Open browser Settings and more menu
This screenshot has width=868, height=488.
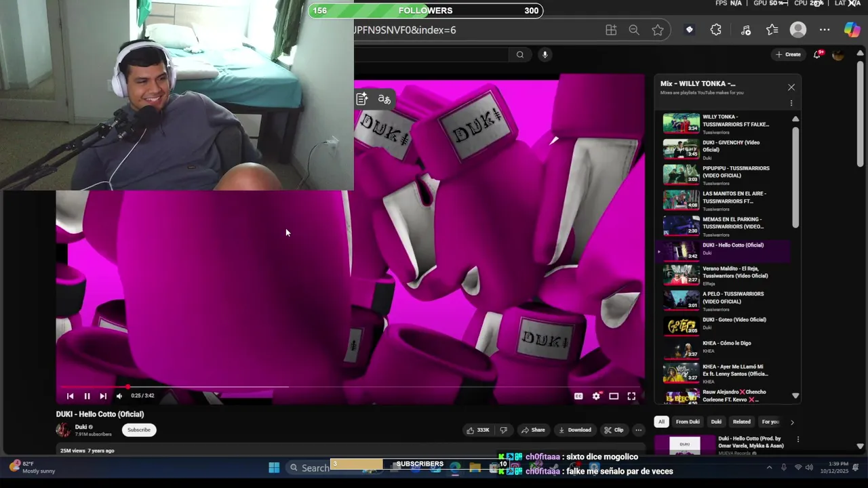point(825,30)
